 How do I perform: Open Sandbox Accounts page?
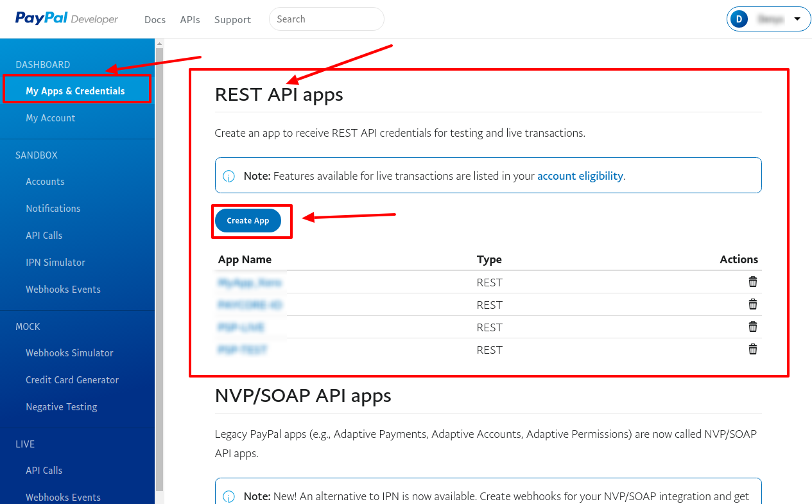click(x=45, y=182)
